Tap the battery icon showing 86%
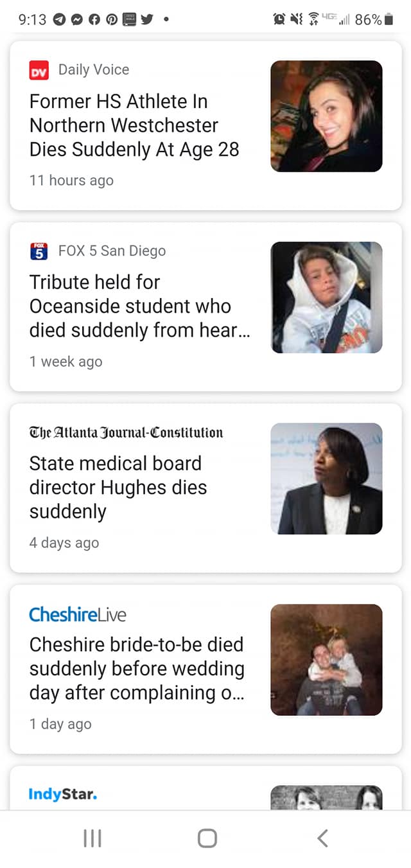 (x=388, y=19)
